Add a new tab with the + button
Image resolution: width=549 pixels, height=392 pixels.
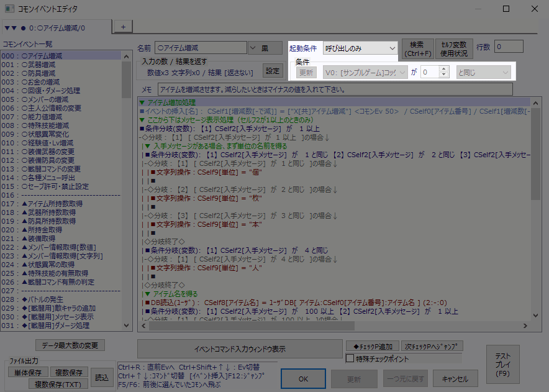(123, 27)
